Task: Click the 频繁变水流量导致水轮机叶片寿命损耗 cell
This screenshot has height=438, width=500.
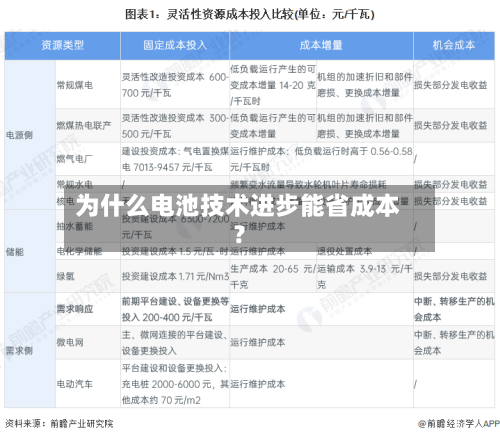Action: click(x=321, y=184)
